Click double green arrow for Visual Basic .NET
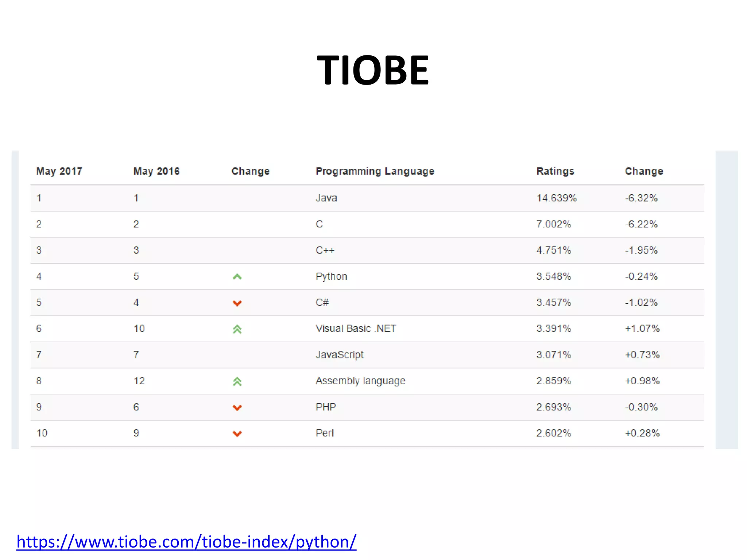The height and width of the screenshot is (560, 747). coord(237,329)
